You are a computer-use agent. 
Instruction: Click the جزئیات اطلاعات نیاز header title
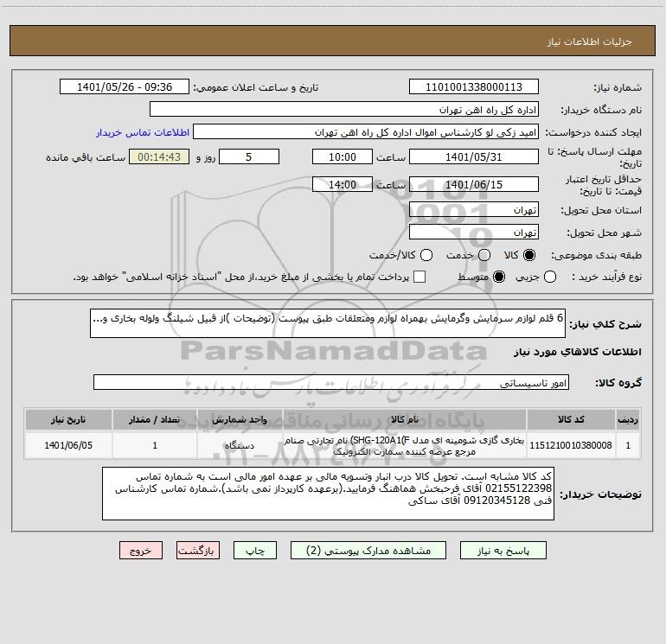coord(590,41)
